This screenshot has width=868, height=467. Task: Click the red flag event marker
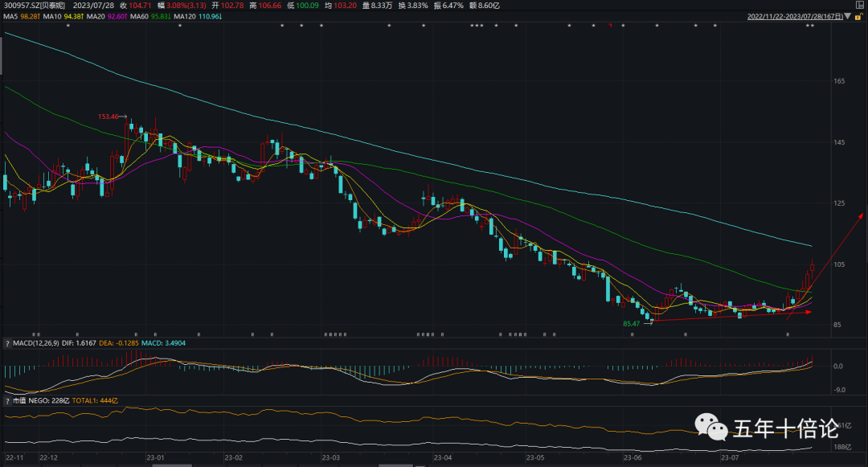click(612, 27)
